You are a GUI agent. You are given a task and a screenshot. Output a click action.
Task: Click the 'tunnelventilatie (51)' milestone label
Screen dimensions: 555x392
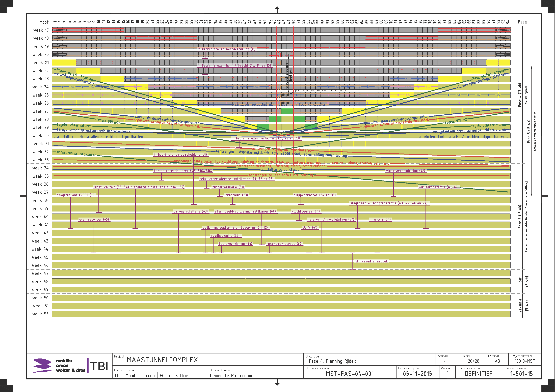[x=228, y=187]
